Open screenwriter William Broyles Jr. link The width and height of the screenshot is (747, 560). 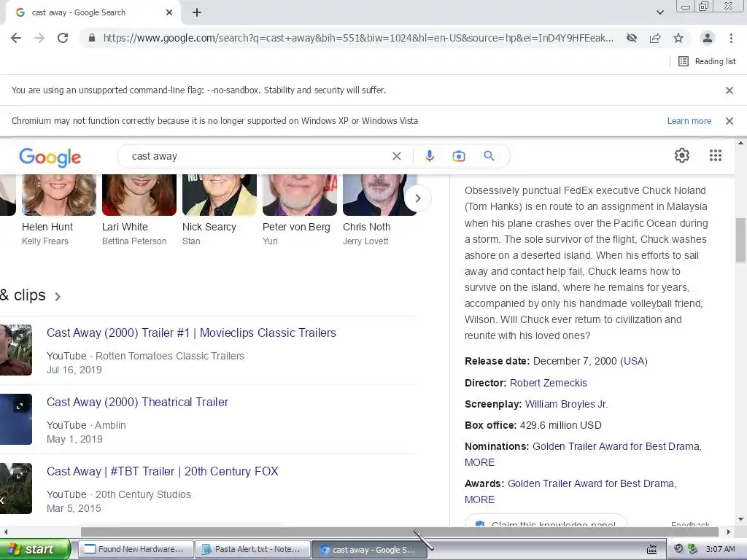(x=566, y=404)
